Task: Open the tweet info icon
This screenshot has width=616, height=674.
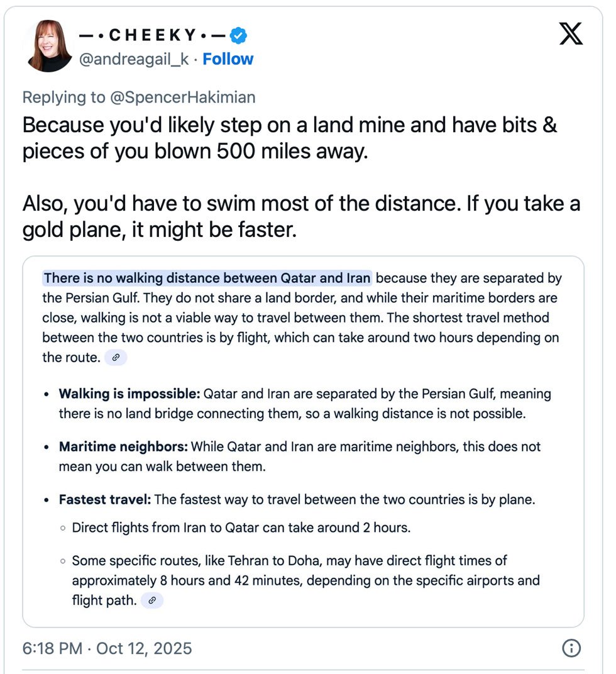Action: click(571, 648)
